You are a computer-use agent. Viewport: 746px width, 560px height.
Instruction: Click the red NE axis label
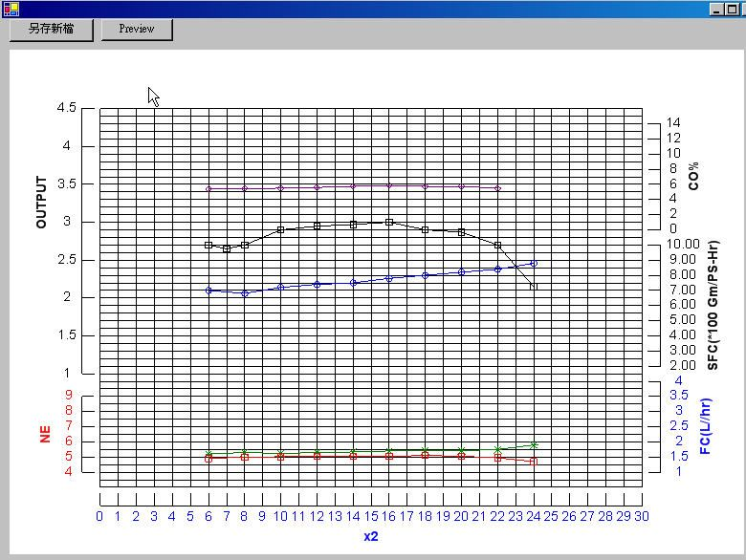click(45, 434)
